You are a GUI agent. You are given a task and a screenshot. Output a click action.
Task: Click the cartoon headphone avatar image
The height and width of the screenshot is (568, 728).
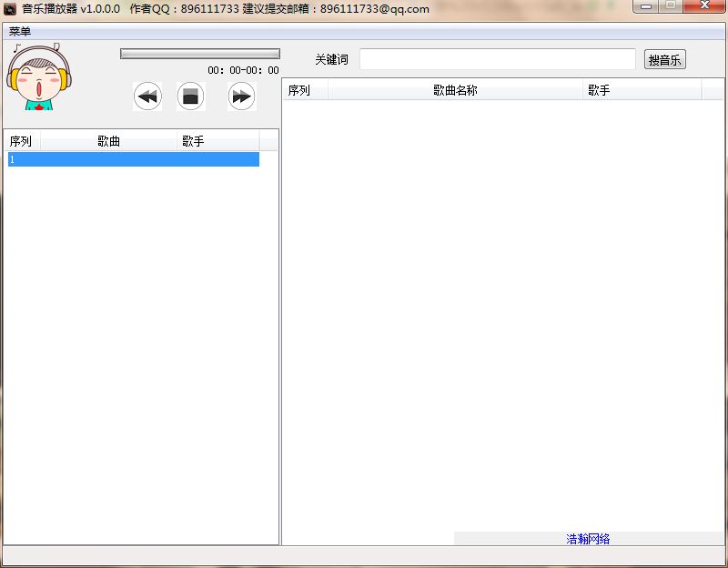pos(39,78)
